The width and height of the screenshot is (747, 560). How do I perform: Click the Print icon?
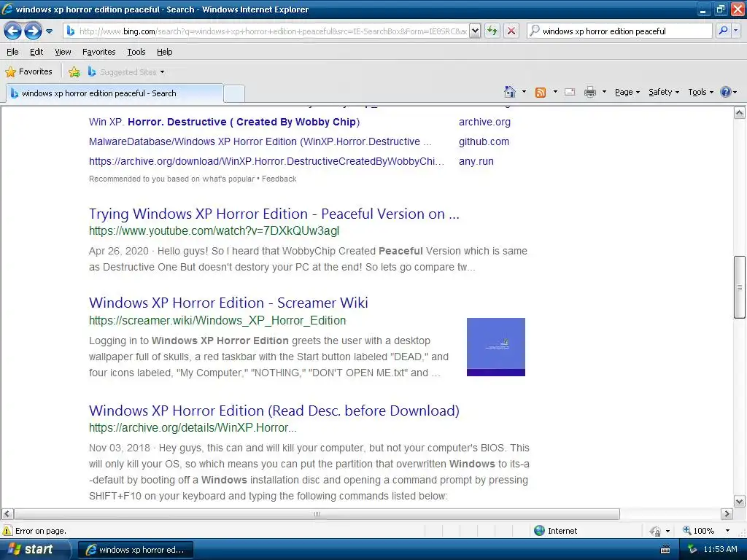589,93
